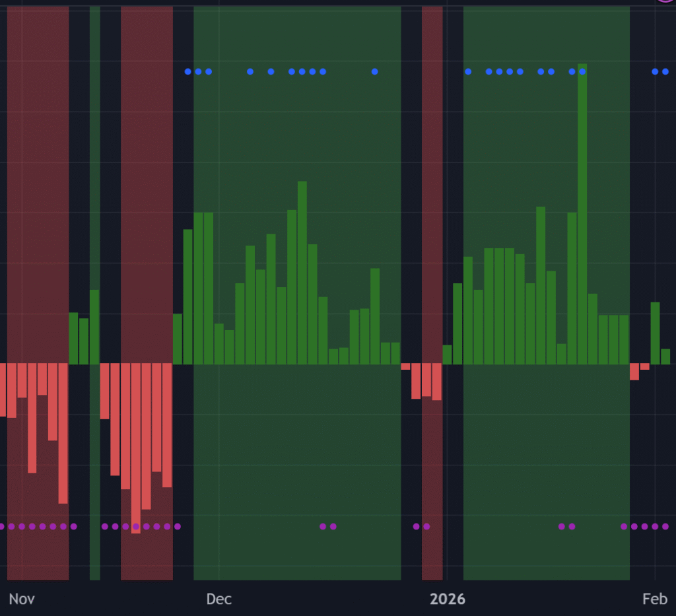Click the larger red bar right after January green zone
This screenshot has height=616, width=676.
[634, 372]
